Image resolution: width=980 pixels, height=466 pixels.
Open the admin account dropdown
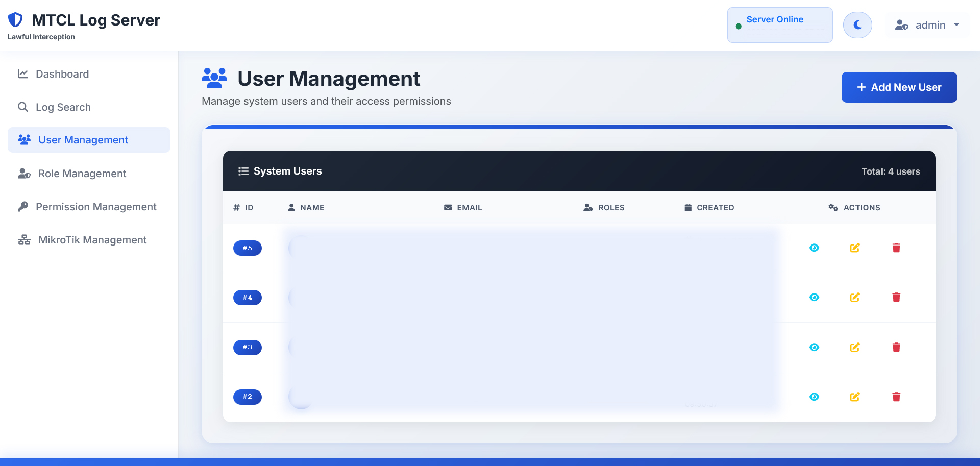pos(927,25)
